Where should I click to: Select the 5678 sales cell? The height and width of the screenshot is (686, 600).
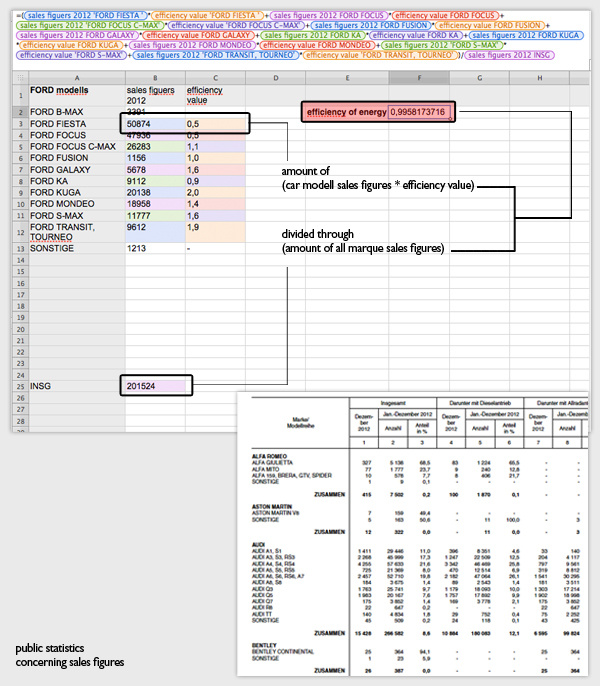155,170
